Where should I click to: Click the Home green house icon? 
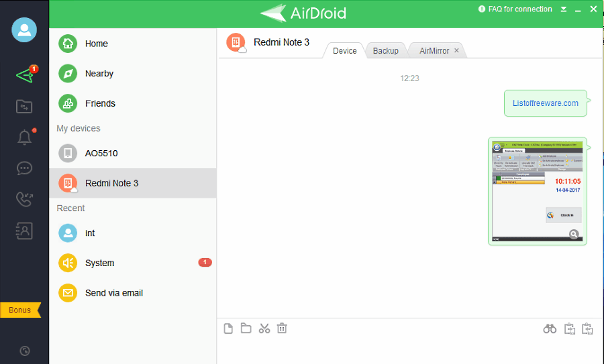coord(68,44)
